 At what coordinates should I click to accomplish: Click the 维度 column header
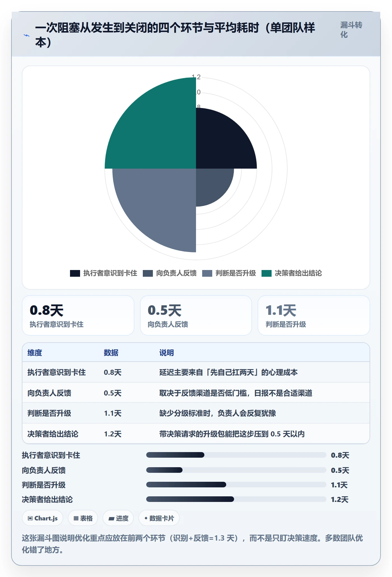[x=35, y=353]
